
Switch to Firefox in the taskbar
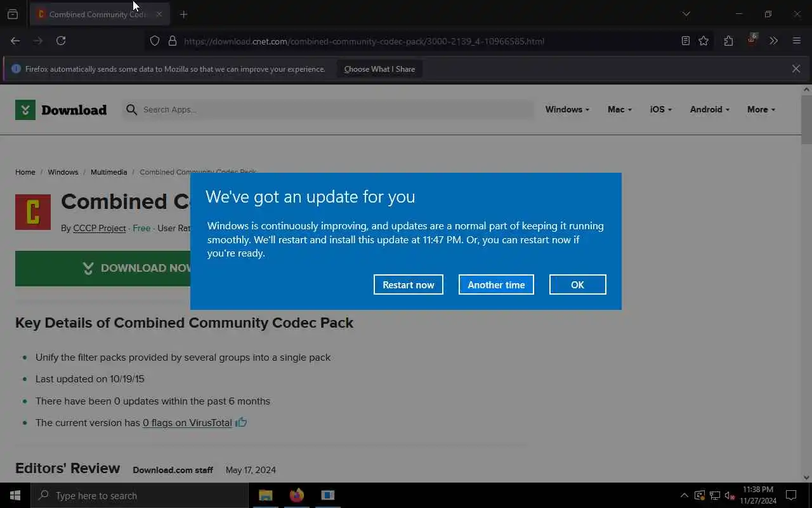click(296, 495)
